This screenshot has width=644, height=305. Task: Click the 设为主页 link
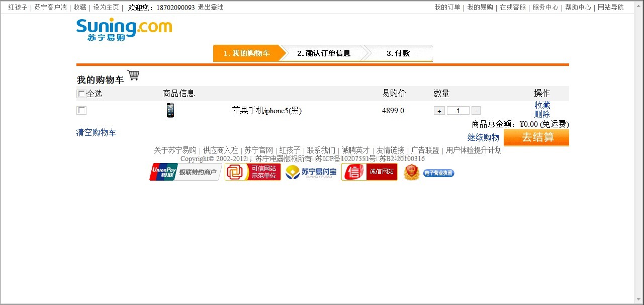(x=106, y=8)
